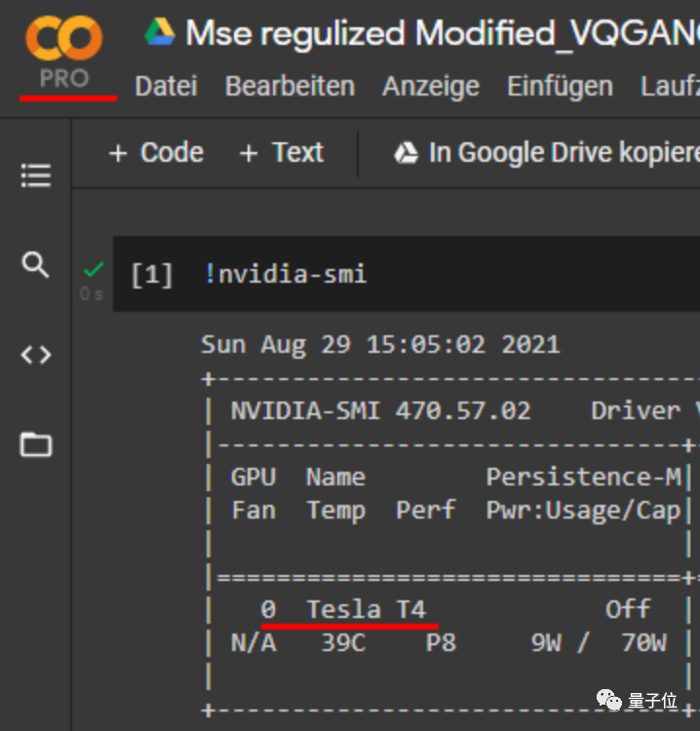Open the Bearbeiten menu
Screen dimensions: 700x731
pos(291,86)
